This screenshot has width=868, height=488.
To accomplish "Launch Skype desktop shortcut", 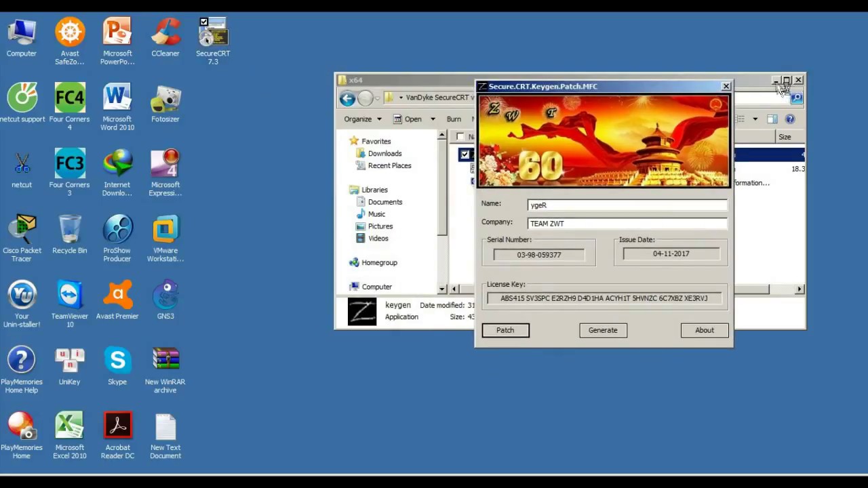I will [117, 367].
